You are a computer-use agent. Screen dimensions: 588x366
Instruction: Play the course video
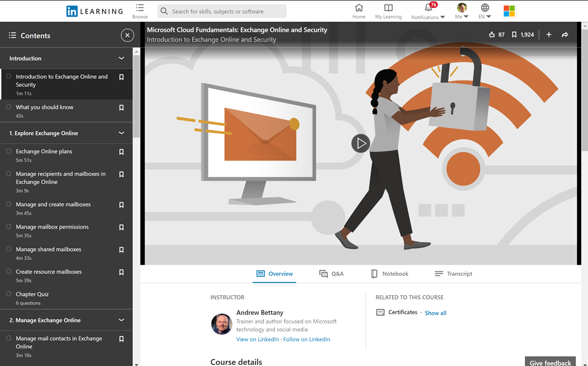(360, 144)
